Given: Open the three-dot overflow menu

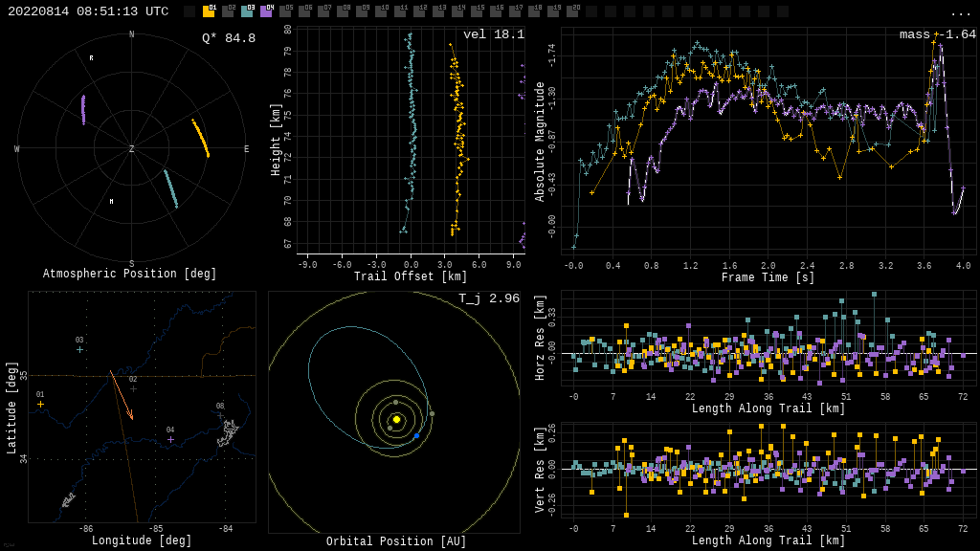Looking at the screenshot, I should click(960, 12).
